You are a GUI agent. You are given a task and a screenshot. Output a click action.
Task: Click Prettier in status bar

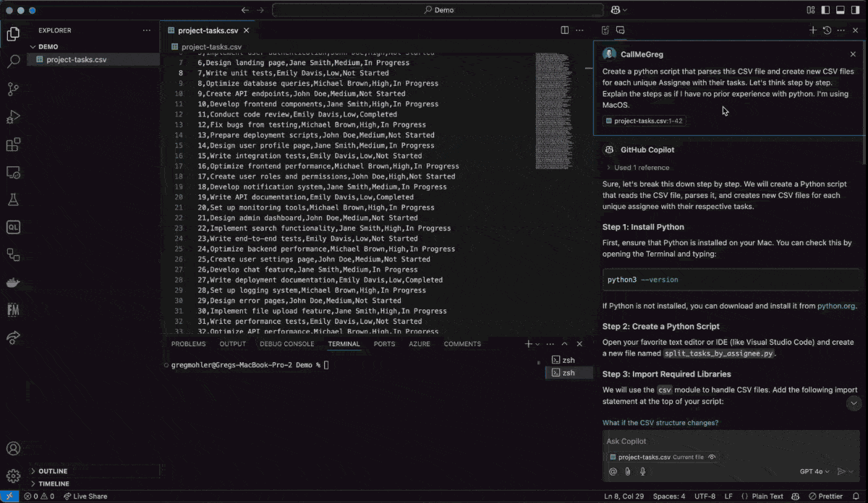coord(825,496)
